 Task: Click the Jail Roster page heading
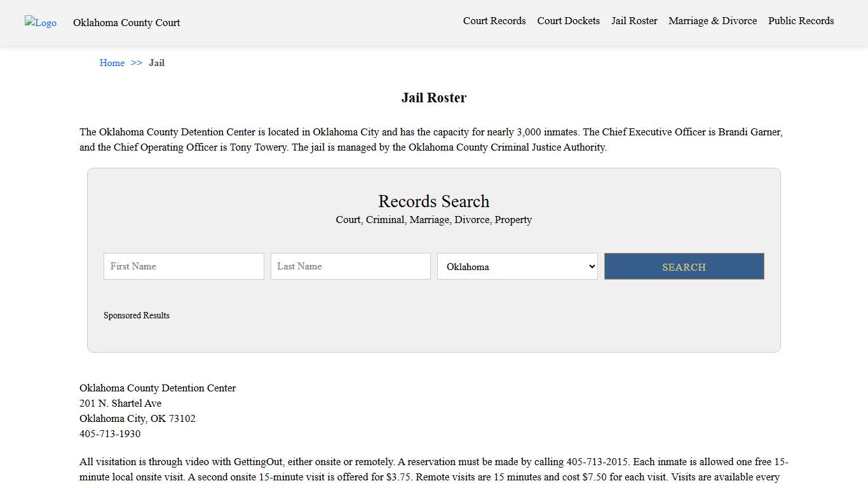pyautogui.click(x=434, y=97)
